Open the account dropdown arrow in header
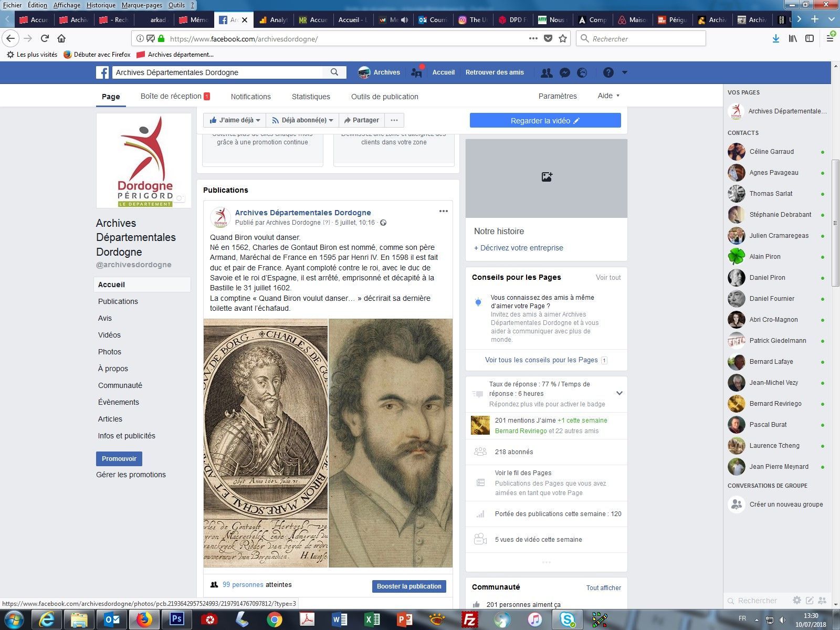The width and height of the screenshot is (840, 630). 624,73
